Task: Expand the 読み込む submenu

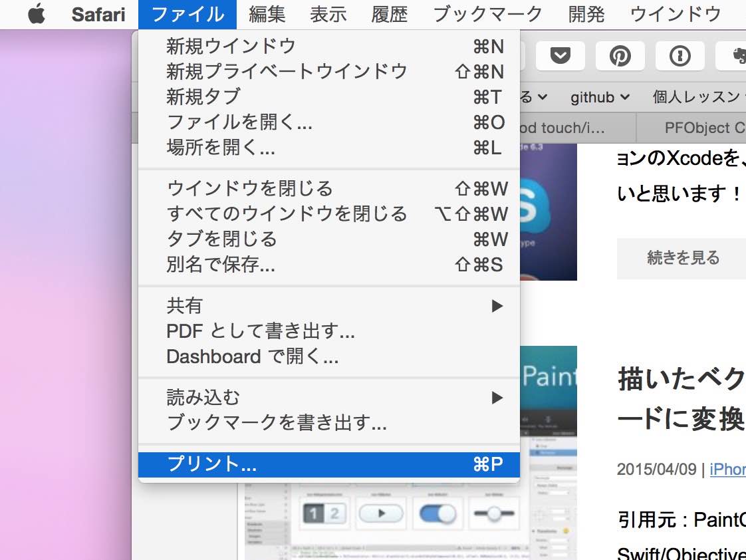Action: pyautogui.click(x=328, y=397)
